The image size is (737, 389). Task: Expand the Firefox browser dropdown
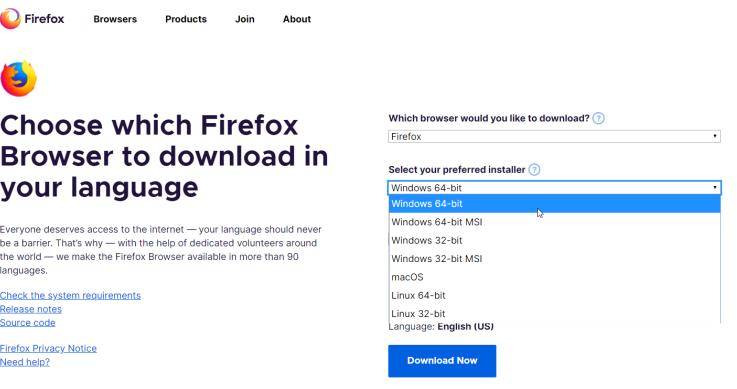(554, 137)
